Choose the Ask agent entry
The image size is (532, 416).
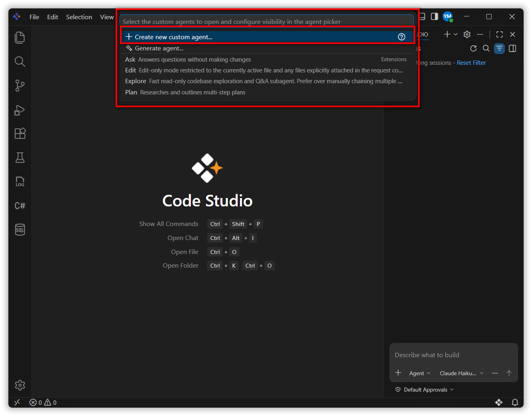pos(267,60)
